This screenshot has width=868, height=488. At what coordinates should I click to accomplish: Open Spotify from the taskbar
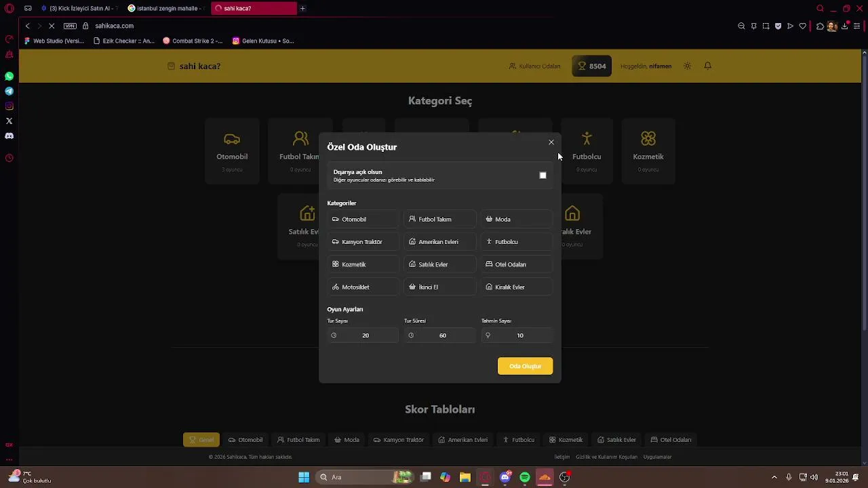[525, 477]
